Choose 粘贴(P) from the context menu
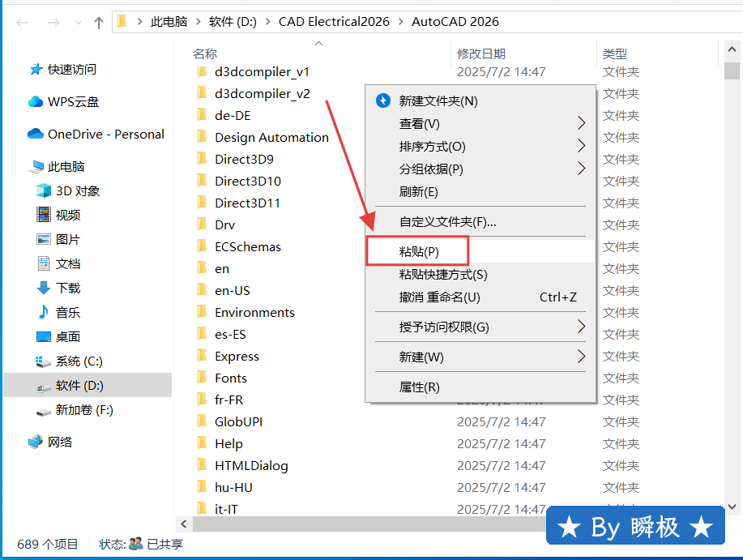 (x=418, y=252)
